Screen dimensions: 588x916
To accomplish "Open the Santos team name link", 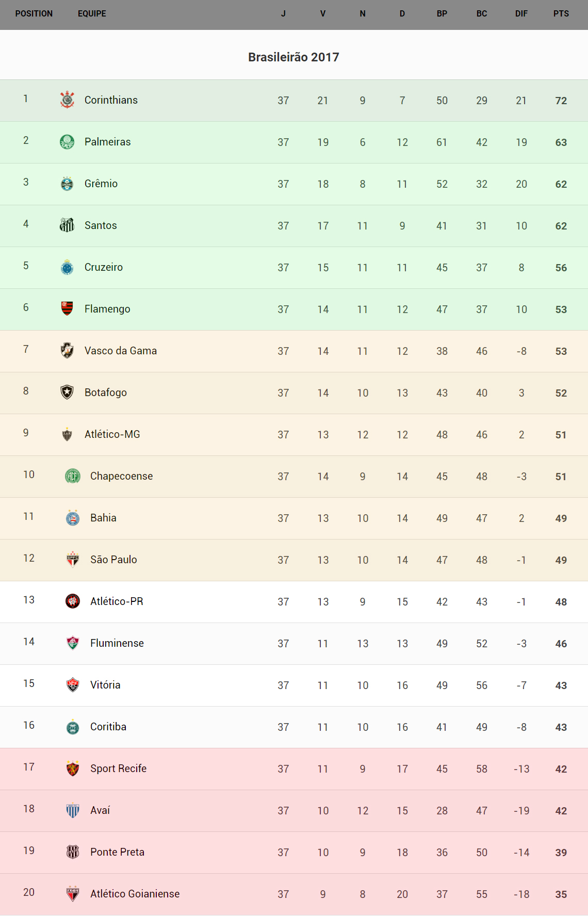I will pos(101,225).
